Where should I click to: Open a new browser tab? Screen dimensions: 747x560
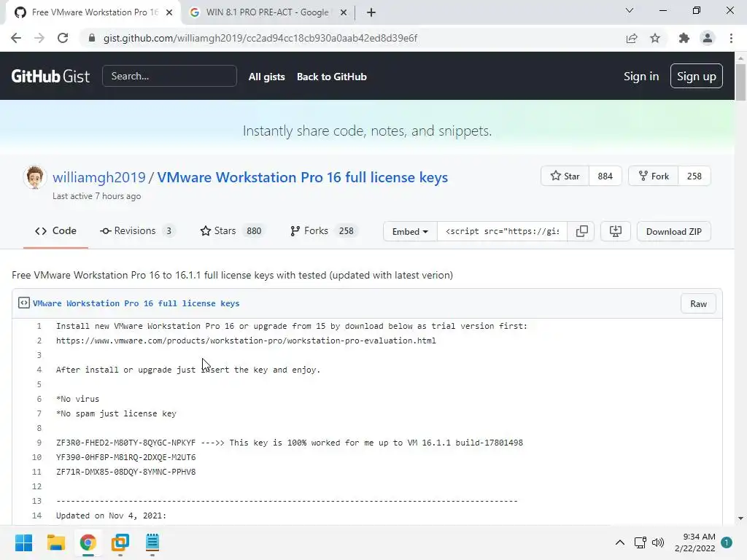coord(371,12)
